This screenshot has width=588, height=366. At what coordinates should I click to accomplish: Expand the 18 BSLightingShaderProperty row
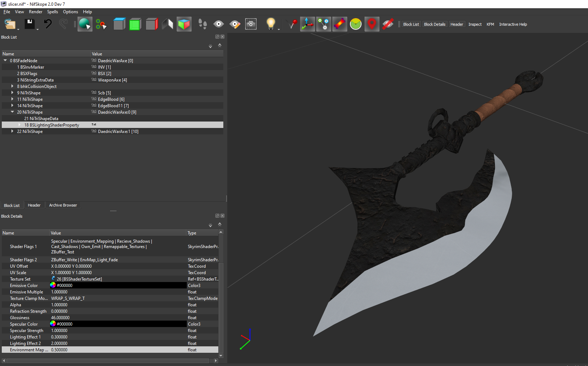tap(20, 125)
